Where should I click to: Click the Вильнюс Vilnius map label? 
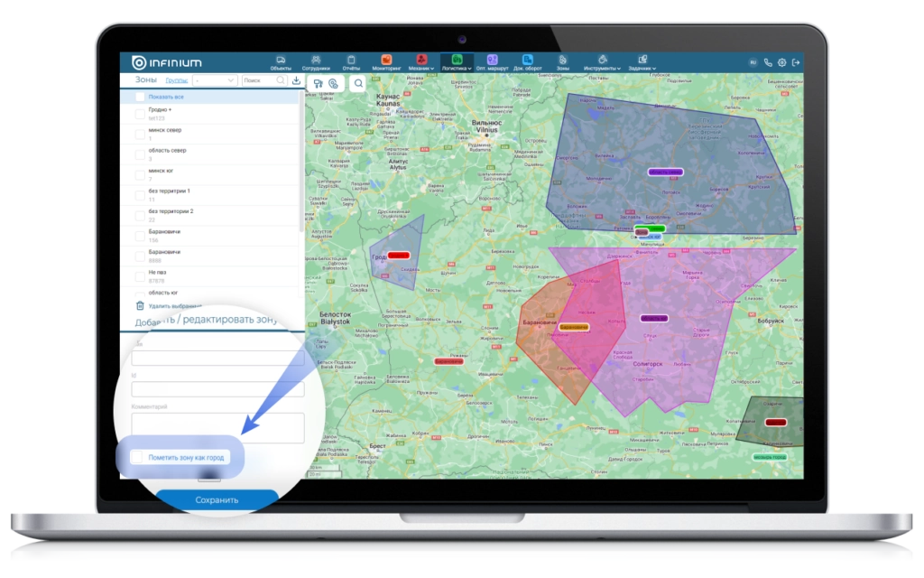(486, 126)
